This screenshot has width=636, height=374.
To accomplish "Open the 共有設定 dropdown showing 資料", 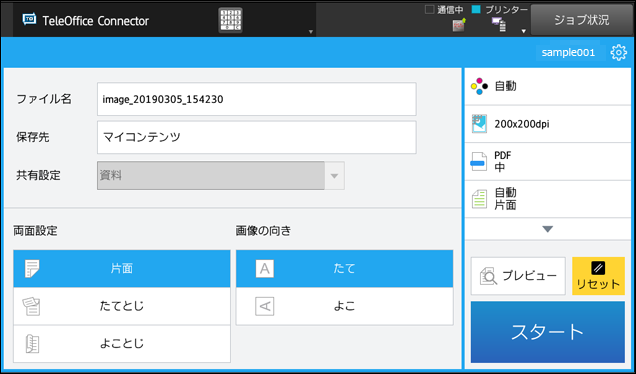I will (x=221, y=176).
